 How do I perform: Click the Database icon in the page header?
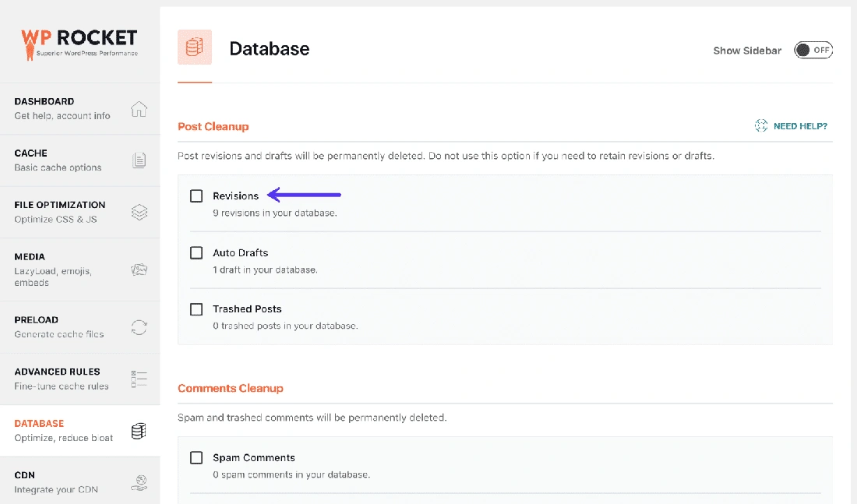point(194,47)
